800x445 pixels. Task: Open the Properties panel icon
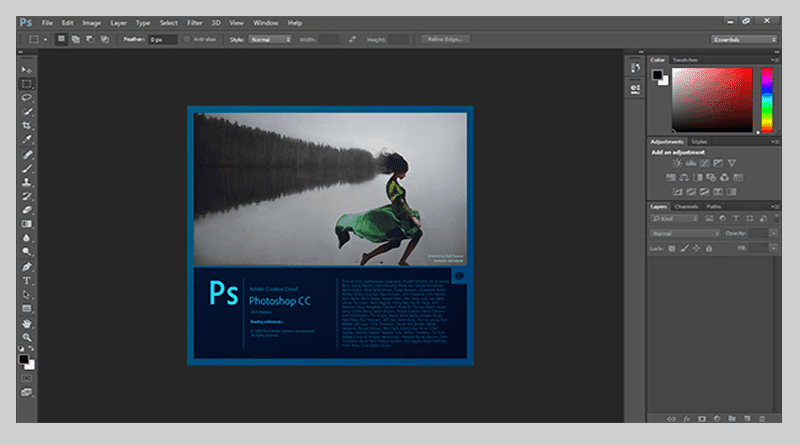point(635,89)
